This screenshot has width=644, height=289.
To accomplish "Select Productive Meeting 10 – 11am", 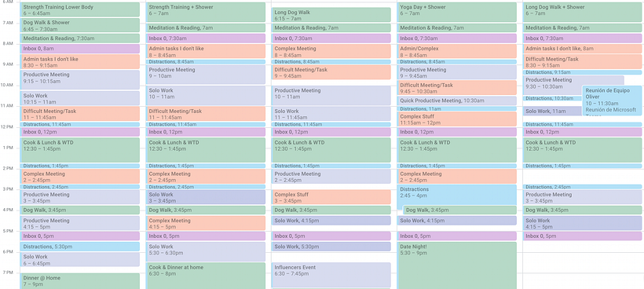I will (331, 96).
